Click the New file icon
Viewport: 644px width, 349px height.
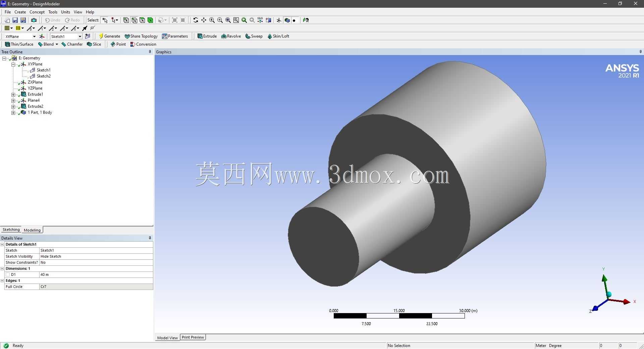7,20
